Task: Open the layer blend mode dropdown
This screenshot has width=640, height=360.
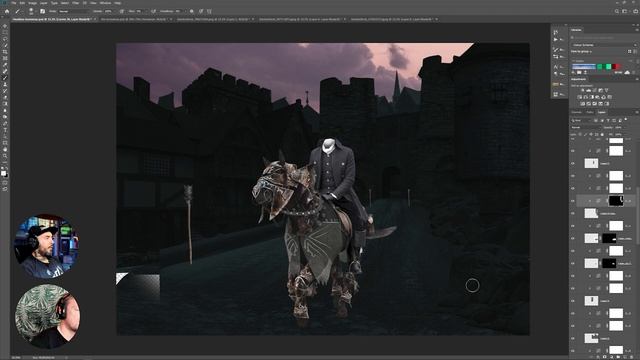Action: (586, 127)
